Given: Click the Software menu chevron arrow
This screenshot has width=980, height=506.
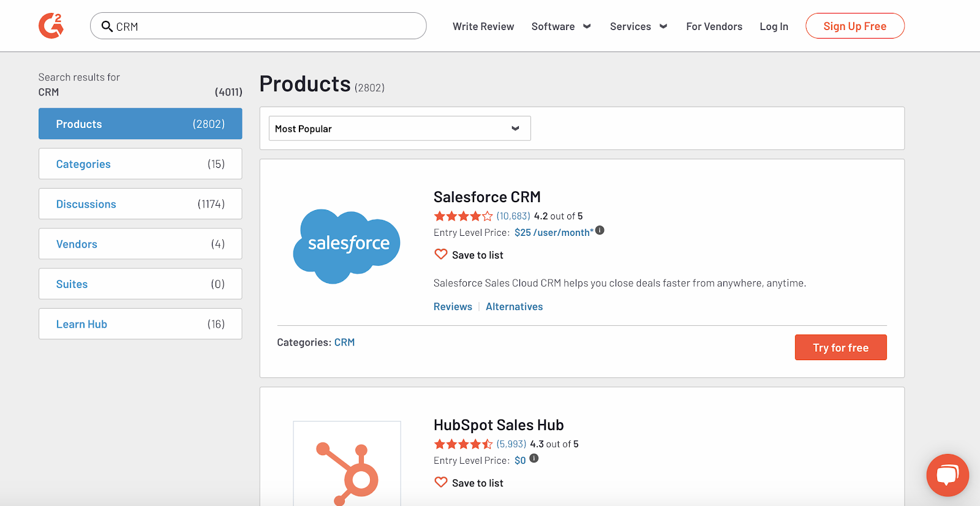Looking at the screenshot, I should (x=587, y=26).
